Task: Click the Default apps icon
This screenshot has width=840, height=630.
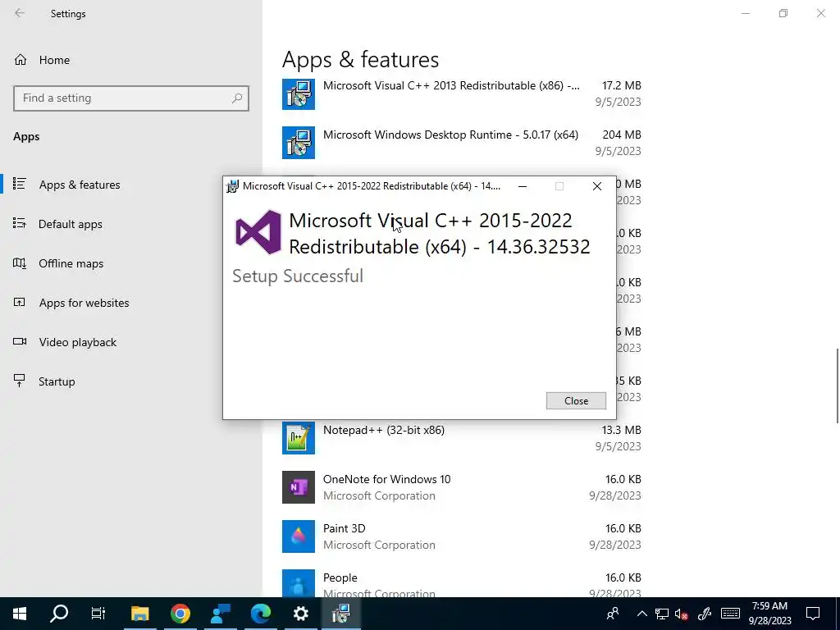Action: tap(20, 223)
